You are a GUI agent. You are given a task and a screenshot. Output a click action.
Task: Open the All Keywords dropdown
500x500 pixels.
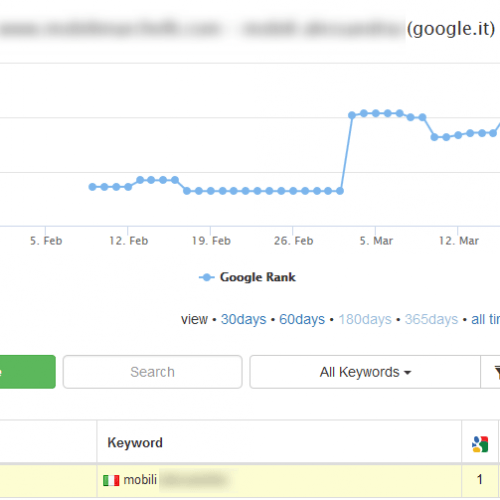tap(365, 372)
